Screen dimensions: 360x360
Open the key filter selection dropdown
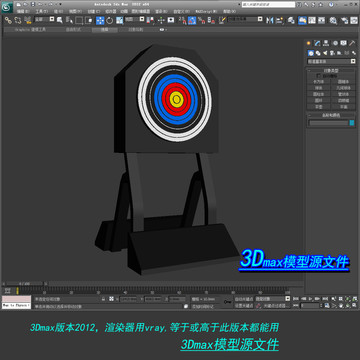(273, 299)
